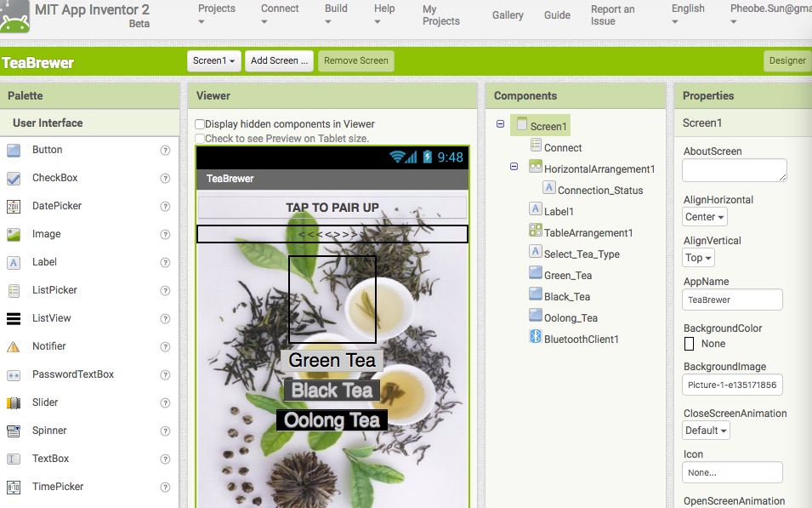The image size is (812, 508).
Task: Click the TimePicker palette icon
Action: coord(14,487)
